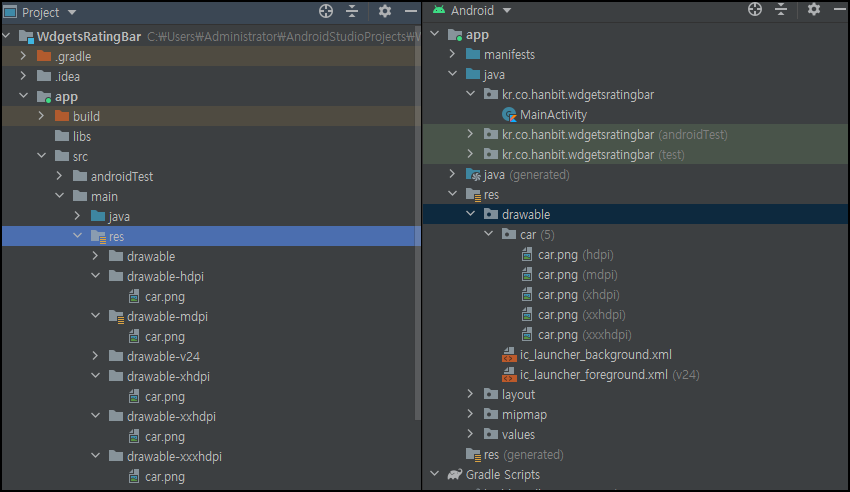
Task: Open the Android panel settings gear
Action: coord(814,10)
